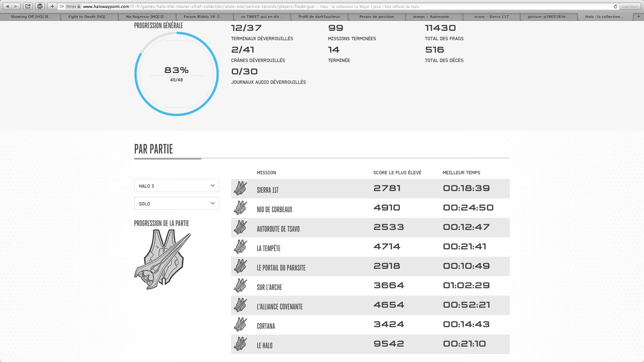This screenshot has height=362, width=644.
Task: Open the Share page icon
Action: 28,6
